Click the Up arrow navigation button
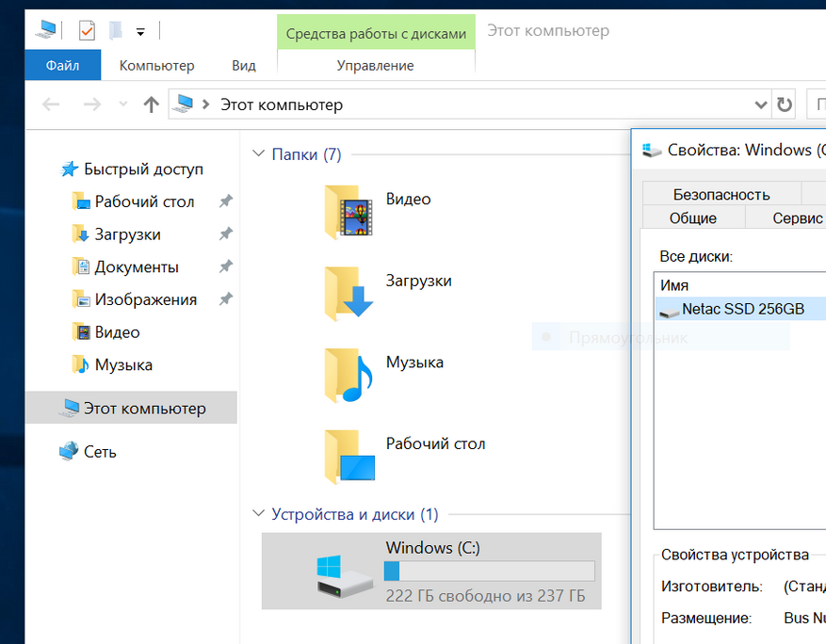This screenshot has width=826, height=644. (151, 105)
